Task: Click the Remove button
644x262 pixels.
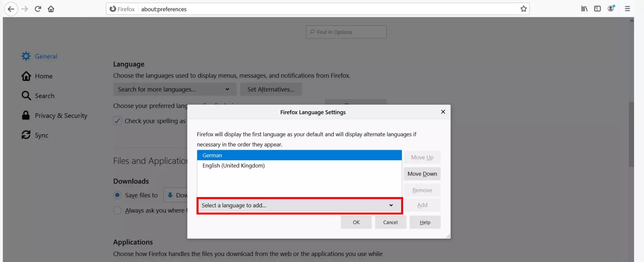Action: coord(422,190)
